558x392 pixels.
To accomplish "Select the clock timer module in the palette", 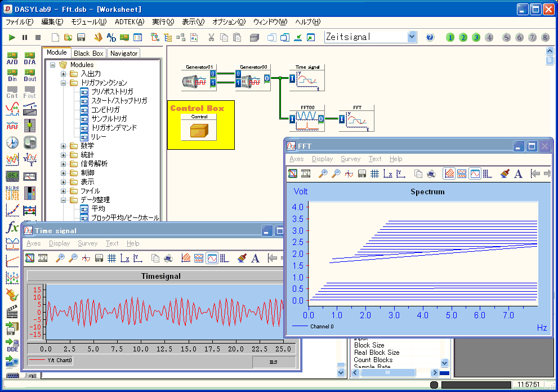I will pos(12,142).
